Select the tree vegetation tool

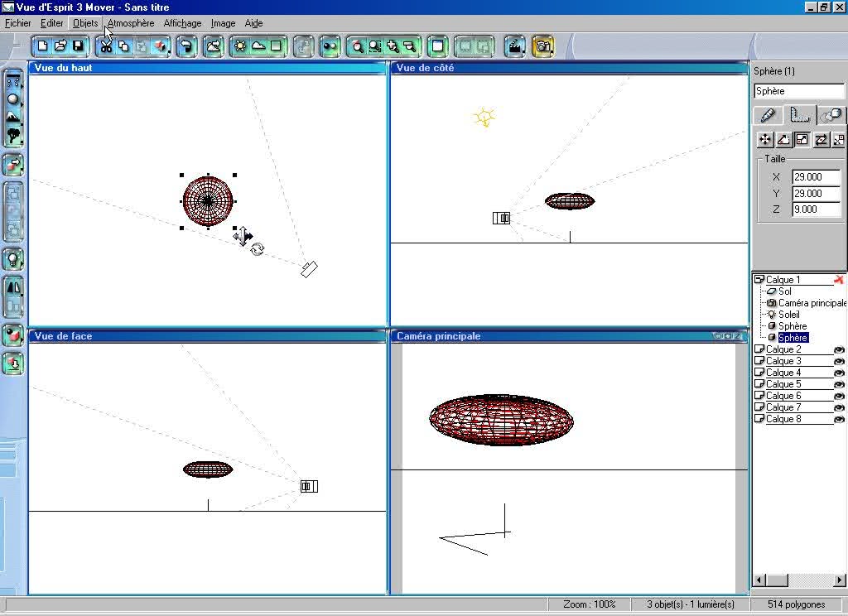point(13,136)
